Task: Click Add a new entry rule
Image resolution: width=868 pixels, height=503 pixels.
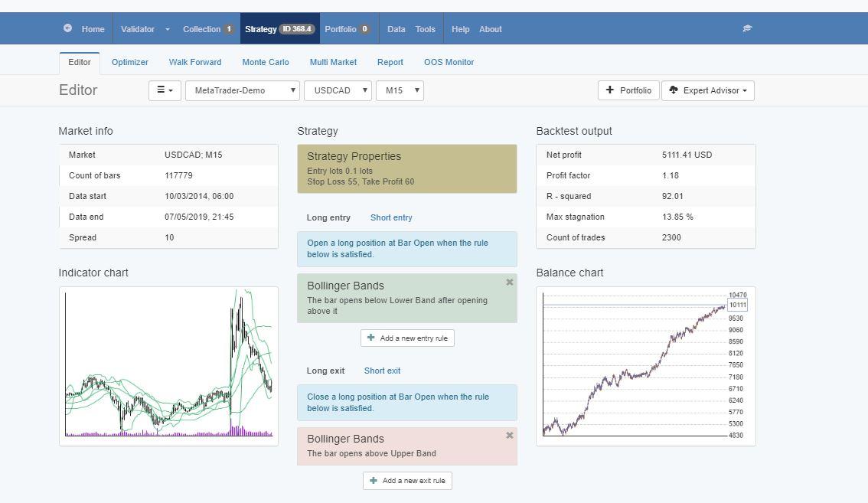Action: pos(407,338)
